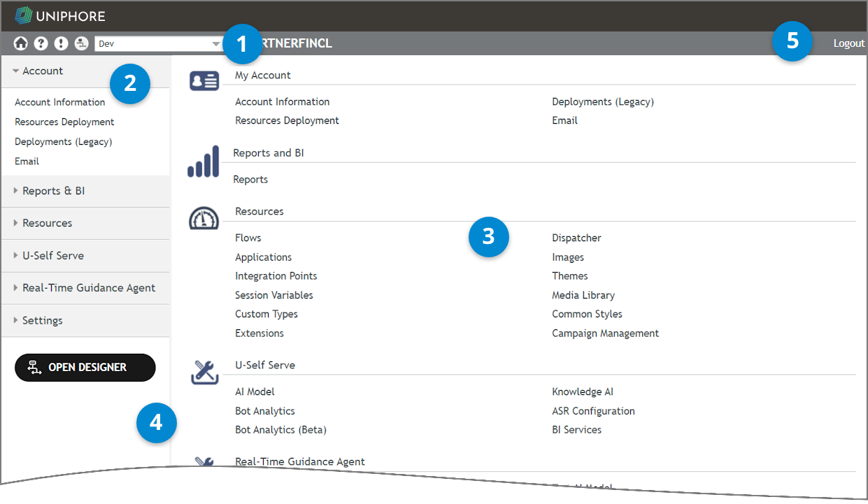Open the Knowledge AI link
This screenshot has width=868, height=504.
click(x=583, y=392)
